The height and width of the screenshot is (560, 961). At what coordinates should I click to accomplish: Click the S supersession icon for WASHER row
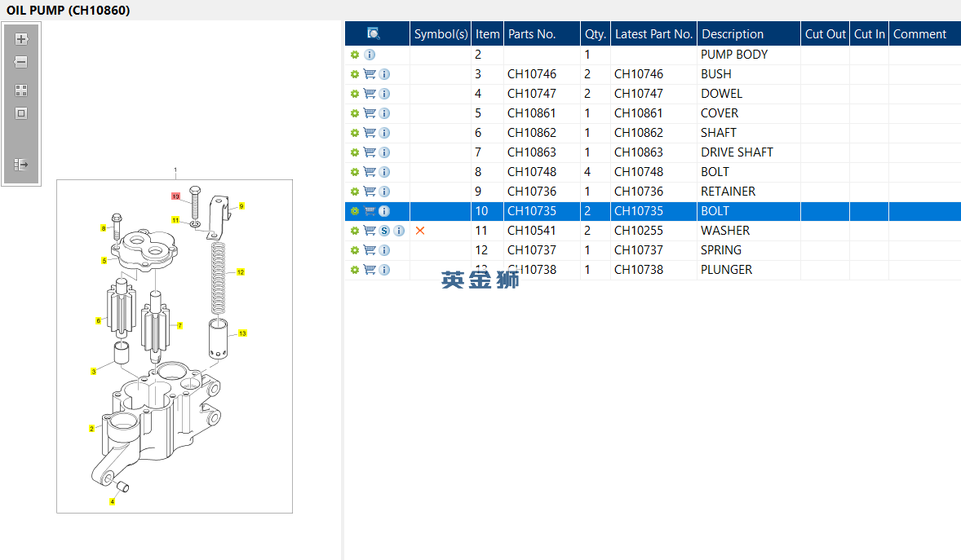coord(384,231)
